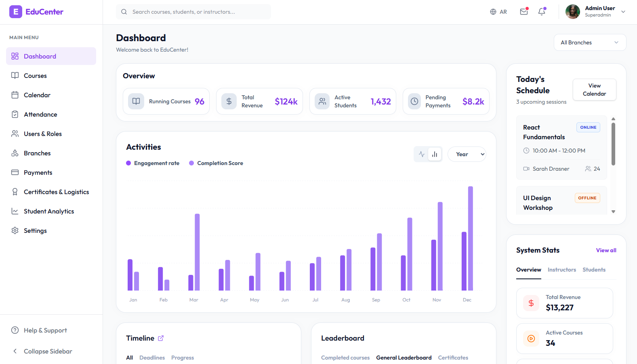Click the View Calendar button
The image size is (637, 364).
(594, 90)
